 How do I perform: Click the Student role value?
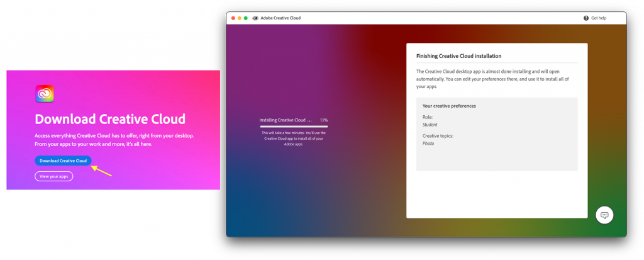click(x=430, y=125)
